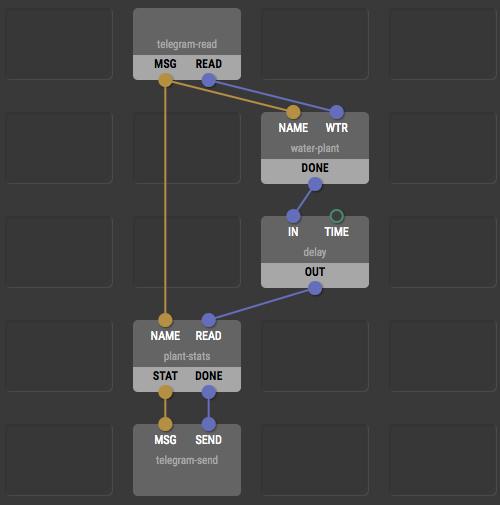Select the DONE output pin on plant-stats

[209, 392]
